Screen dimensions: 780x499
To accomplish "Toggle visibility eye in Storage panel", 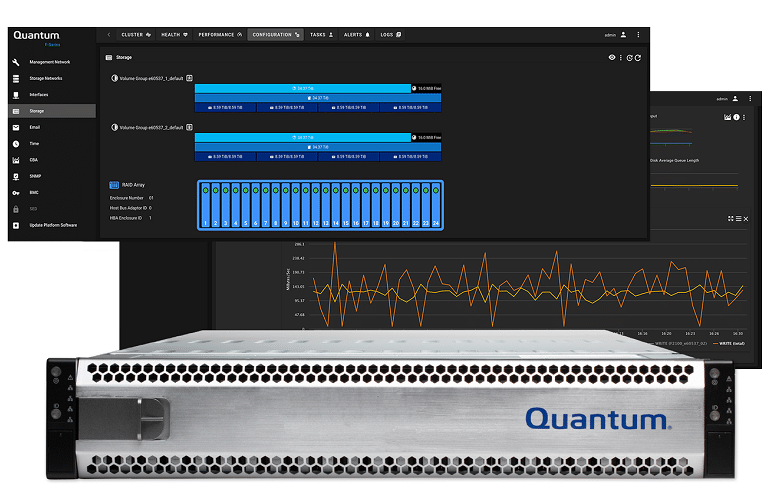I will pos(612,58).
